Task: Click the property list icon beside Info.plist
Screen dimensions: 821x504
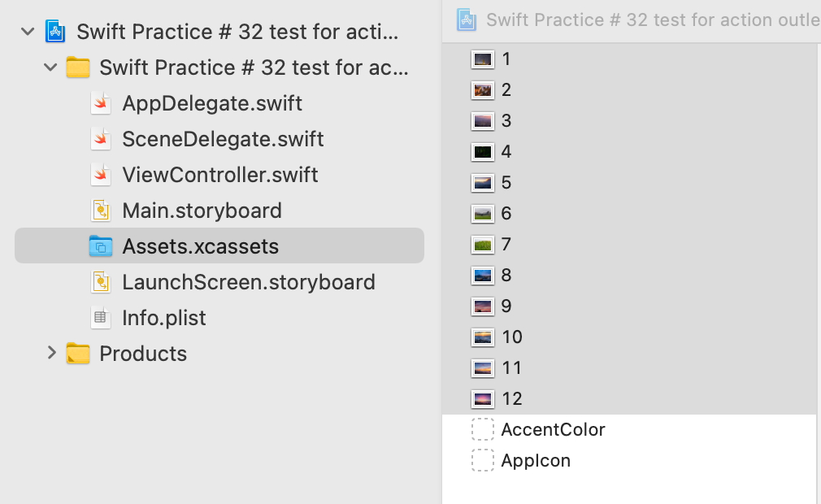Action: 101,318
